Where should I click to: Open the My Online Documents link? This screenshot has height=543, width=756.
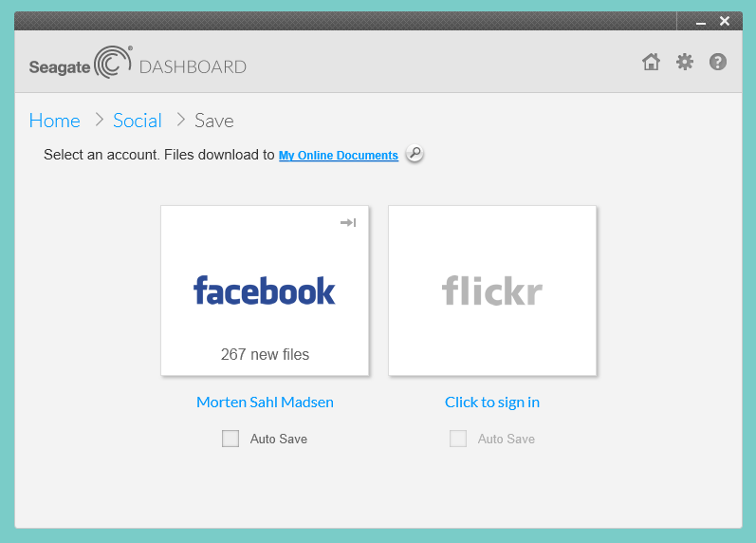point(339,156)
